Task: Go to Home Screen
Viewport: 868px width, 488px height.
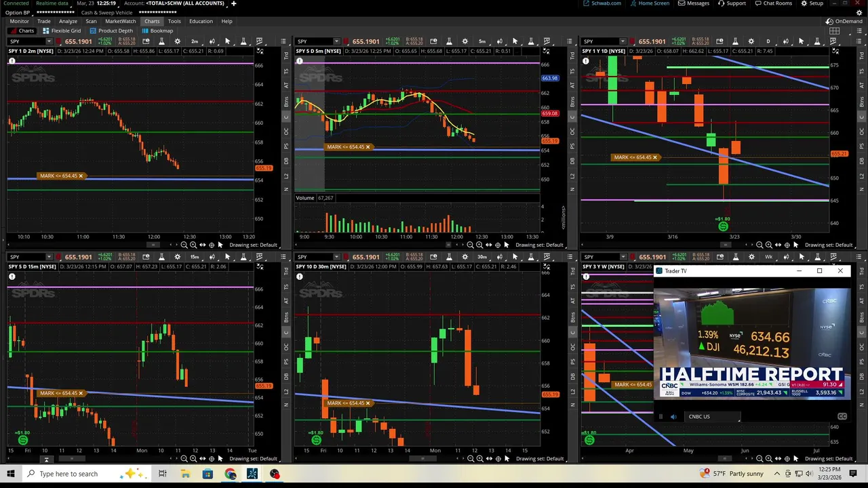Action: (x=650, y=3)
